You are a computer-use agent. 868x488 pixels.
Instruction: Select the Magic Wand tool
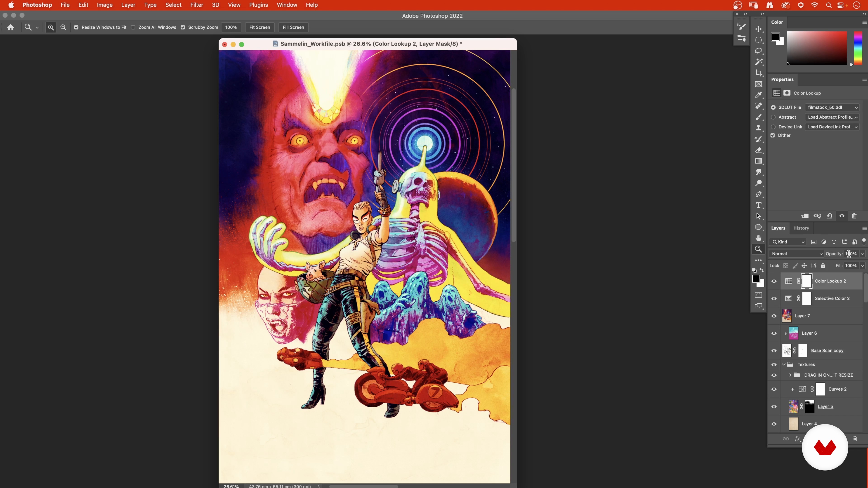coord(759,62)
